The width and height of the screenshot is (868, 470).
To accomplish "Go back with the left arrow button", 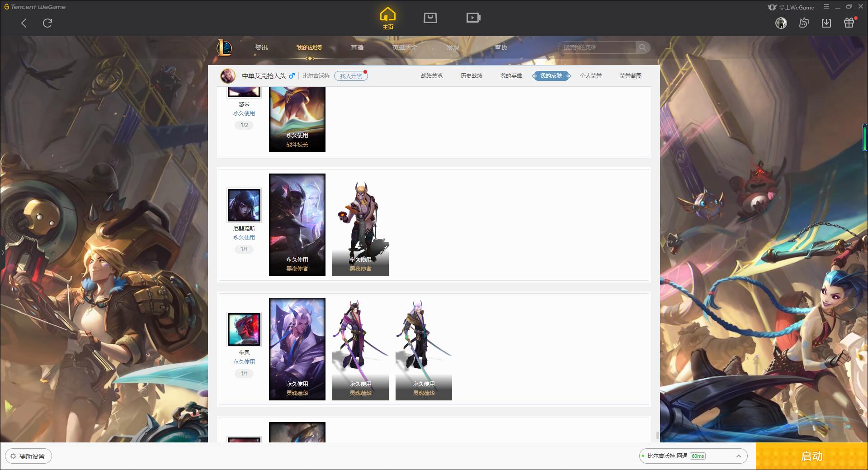I will click(24, 23).
